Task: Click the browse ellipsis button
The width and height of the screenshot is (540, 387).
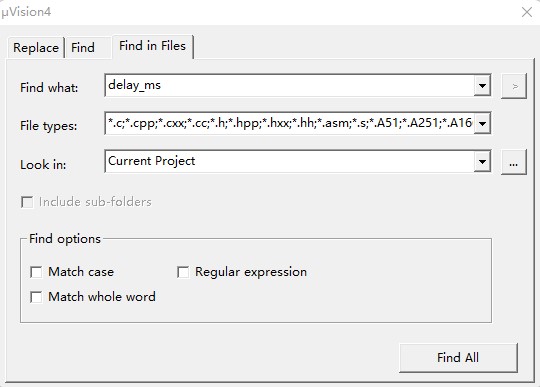Action: pos(513,162)
